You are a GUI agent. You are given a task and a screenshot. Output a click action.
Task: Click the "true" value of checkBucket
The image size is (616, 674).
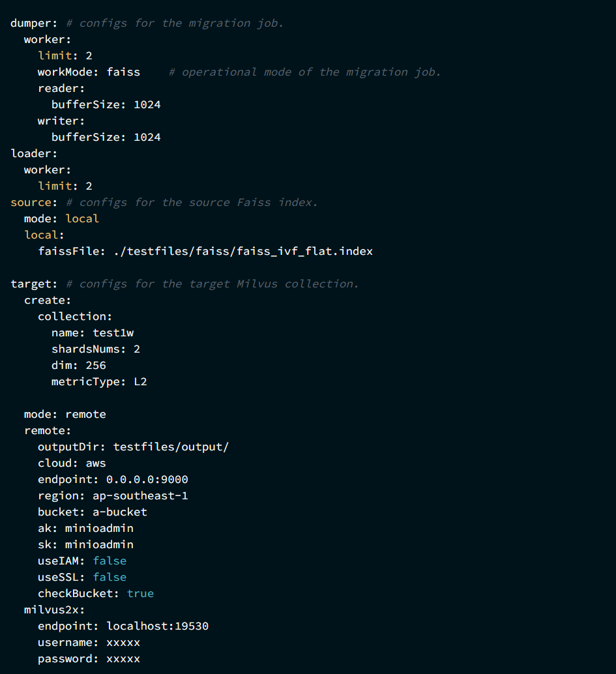click(x=140, y=593)
